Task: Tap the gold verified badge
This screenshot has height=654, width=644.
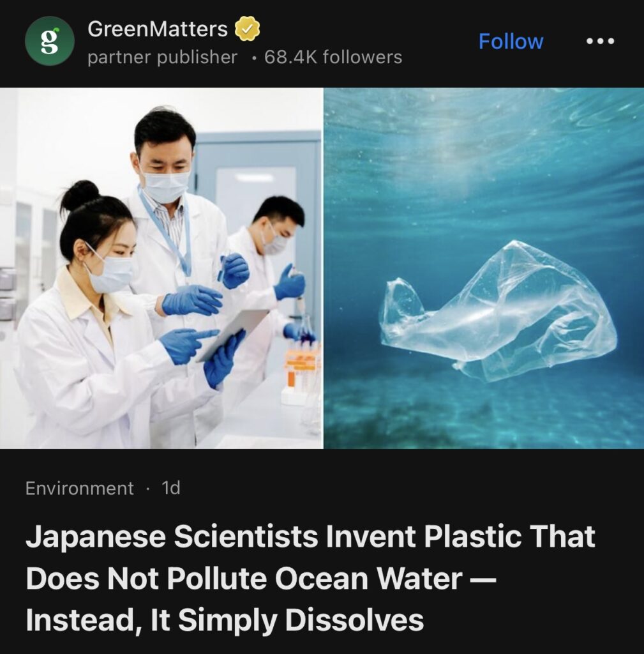Action: 248,29
